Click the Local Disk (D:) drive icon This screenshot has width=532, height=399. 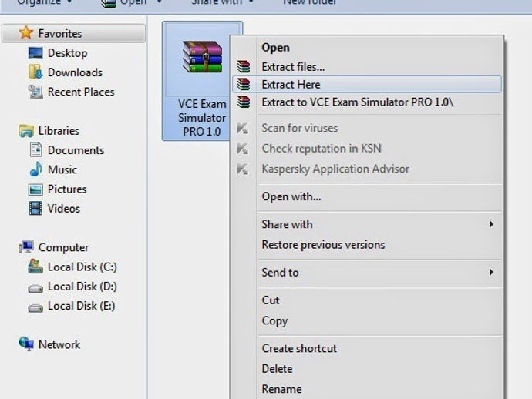point(35,289)
